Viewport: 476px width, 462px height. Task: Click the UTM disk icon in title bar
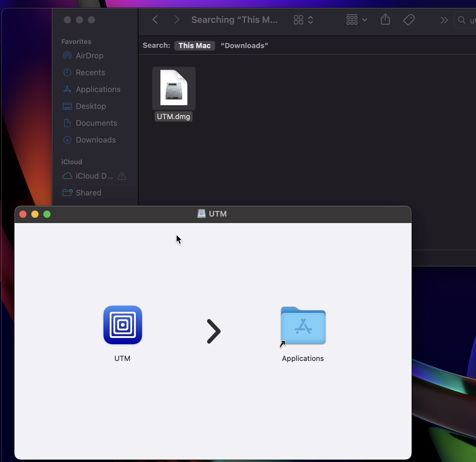point(201,214)
